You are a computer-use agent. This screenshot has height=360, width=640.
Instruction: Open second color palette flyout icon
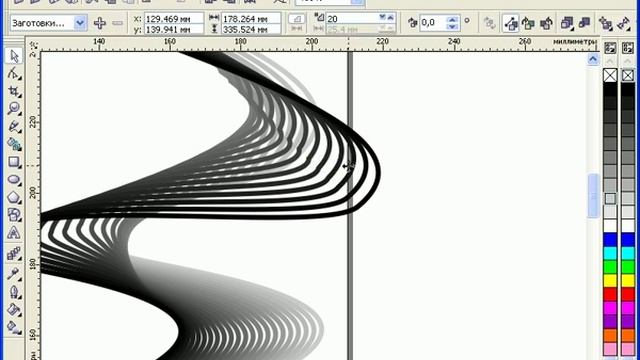[x=628, y=48]
